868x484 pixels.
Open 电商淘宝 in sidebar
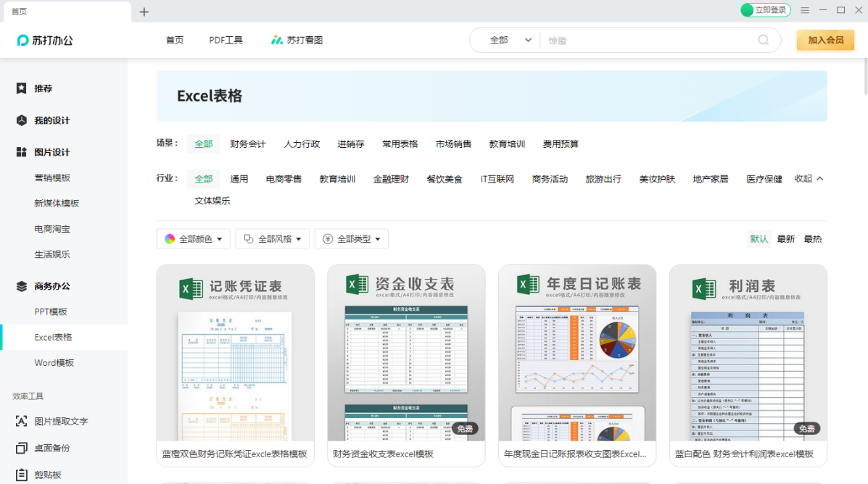point(52,229)
